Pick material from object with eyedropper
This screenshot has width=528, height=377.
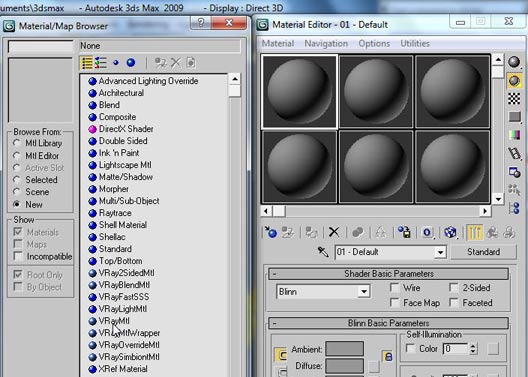323,252
